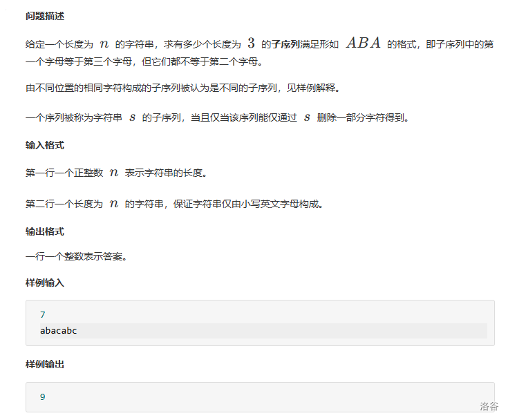The width and height of the screenshot is (508, 420).
Task: Click the sentence 一行一个整数表示答案
Action: click(77, 256)
